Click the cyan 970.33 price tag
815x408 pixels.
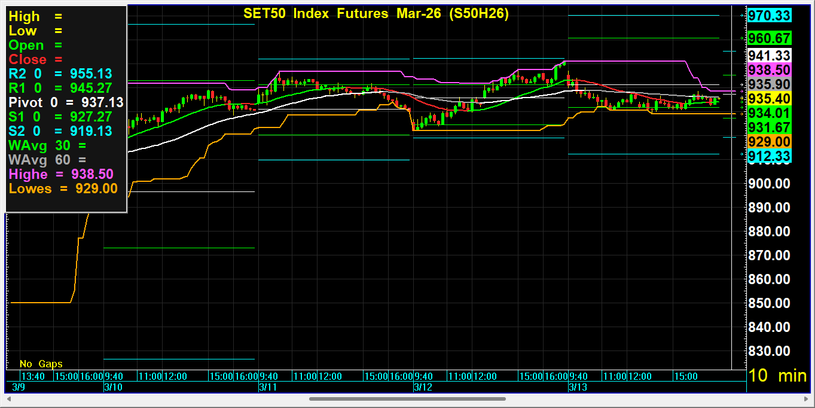[x=770, y=15]
